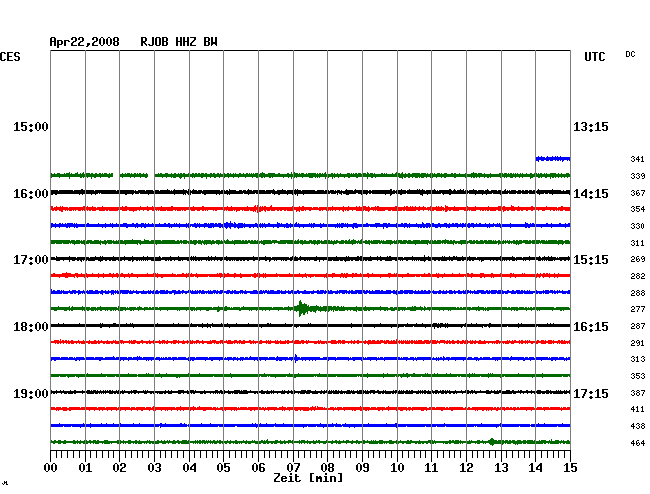Click the "UTC" column header
This screenshot has height=494, width=650.
pyautogui.click(x=594, y=57)
